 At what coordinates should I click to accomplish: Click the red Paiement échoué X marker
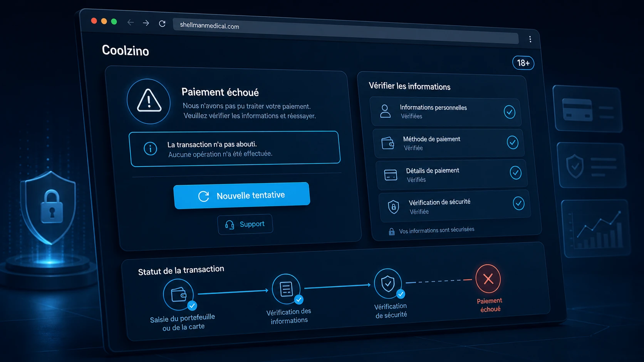(488, 279)
